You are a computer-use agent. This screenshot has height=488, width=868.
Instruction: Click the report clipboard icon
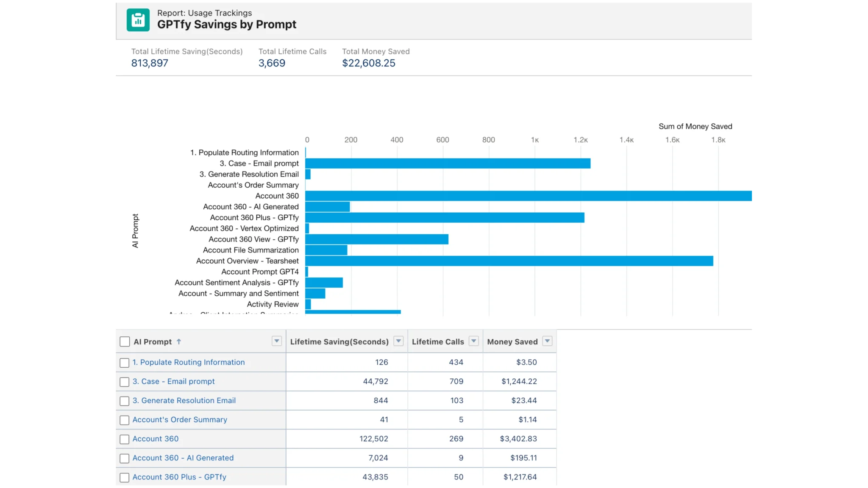tap(138, 19)
